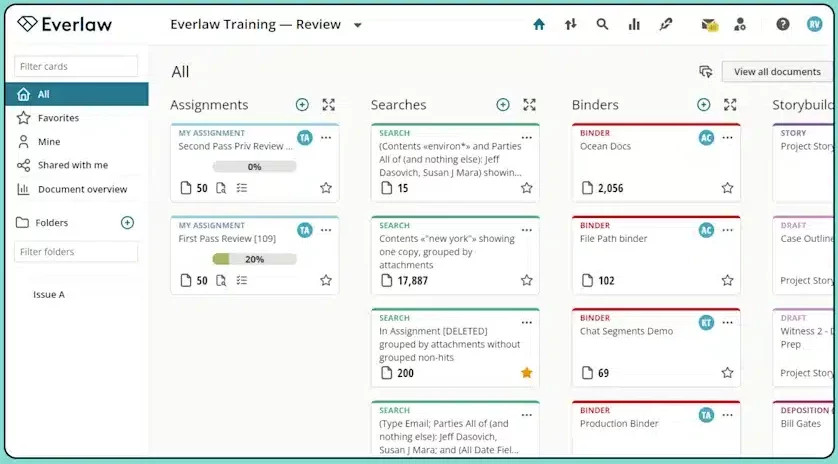Open more options on First Pass Review card
Screen dimensions: 838x464
(x=326, y=230)
